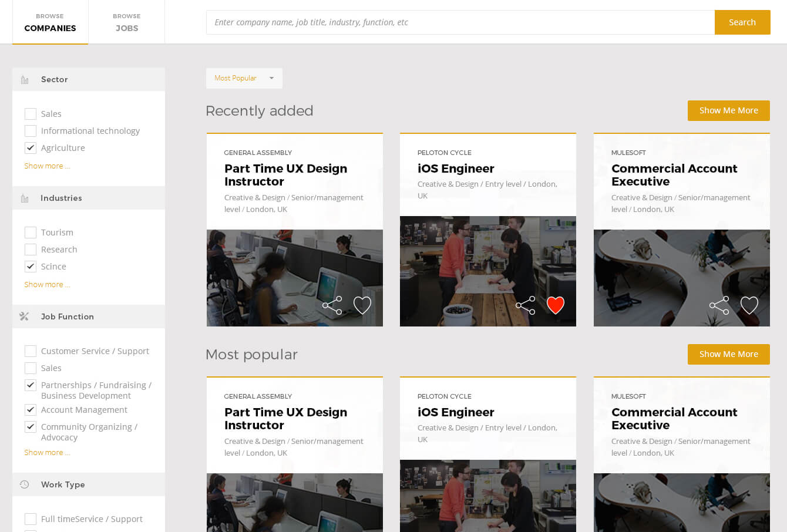787x532 pixels.
Task: Click Show Me More for Most popular
Action: coord(729,354)
